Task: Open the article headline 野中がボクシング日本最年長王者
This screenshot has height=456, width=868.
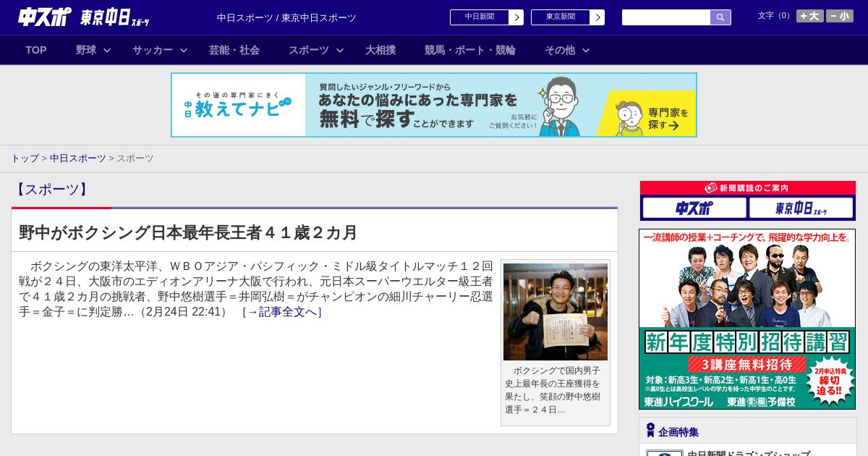Action: (x=188, y=232)
